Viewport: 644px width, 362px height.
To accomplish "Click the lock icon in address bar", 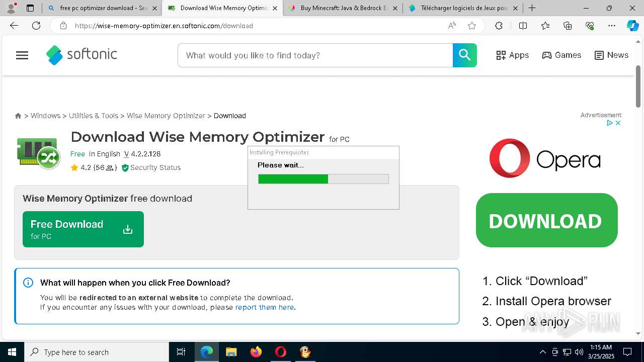I will (x=63, y=26).
